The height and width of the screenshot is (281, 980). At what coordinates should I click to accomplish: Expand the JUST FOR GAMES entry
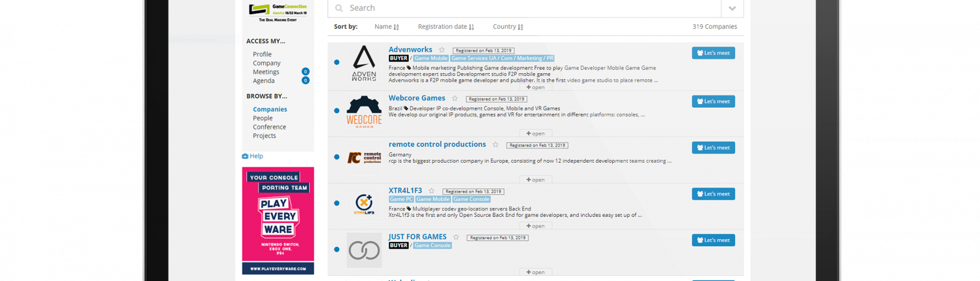535,273
